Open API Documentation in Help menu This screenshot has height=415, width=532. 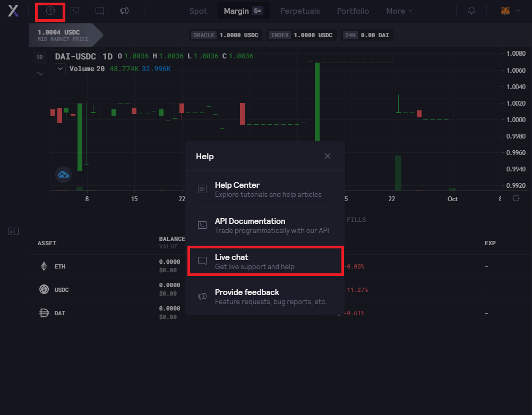tap(265, 226)
